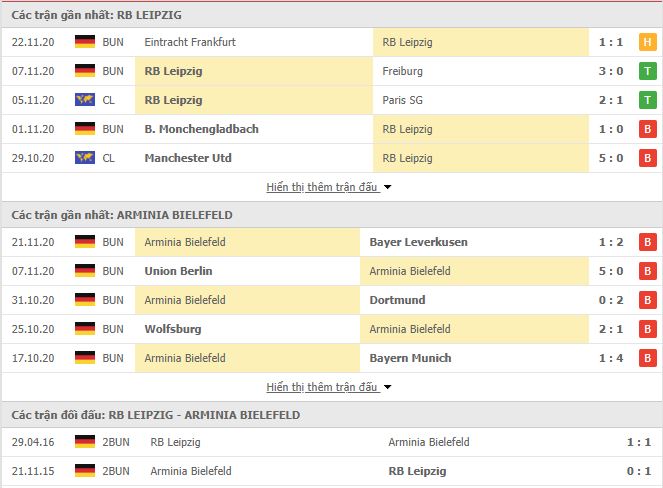The height and width of the screenshot is (488, 663).
Task: Click red B badge for Bayern Munich match
Action: click(647, 358)
